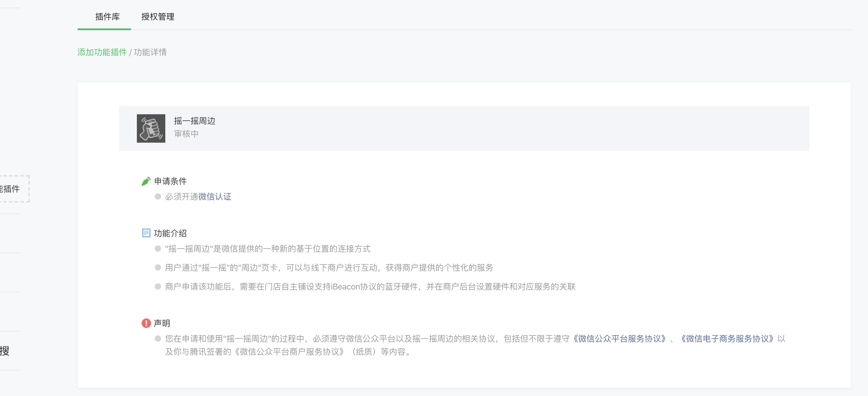The image size is (868, 396).
Task: Click the 搜 item in left sidebar
Action: (x=5, y=350)
